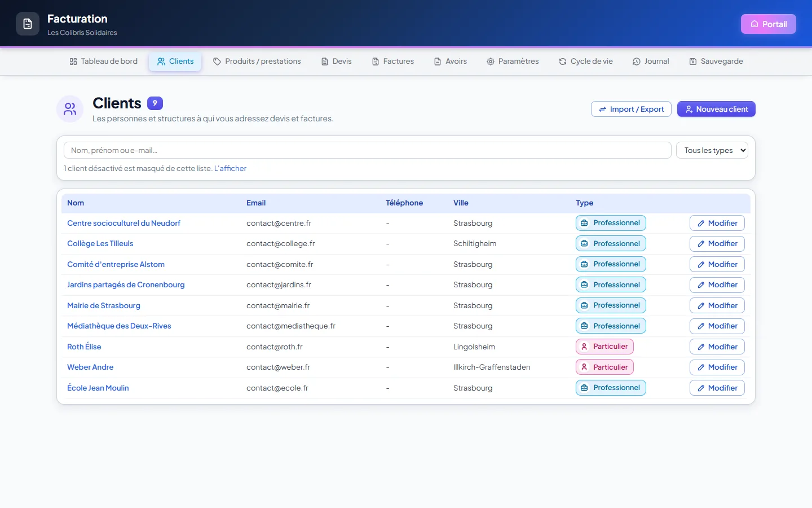
Task: Click the person icon in the Weber Andre type badge
Action: point(584,367)
